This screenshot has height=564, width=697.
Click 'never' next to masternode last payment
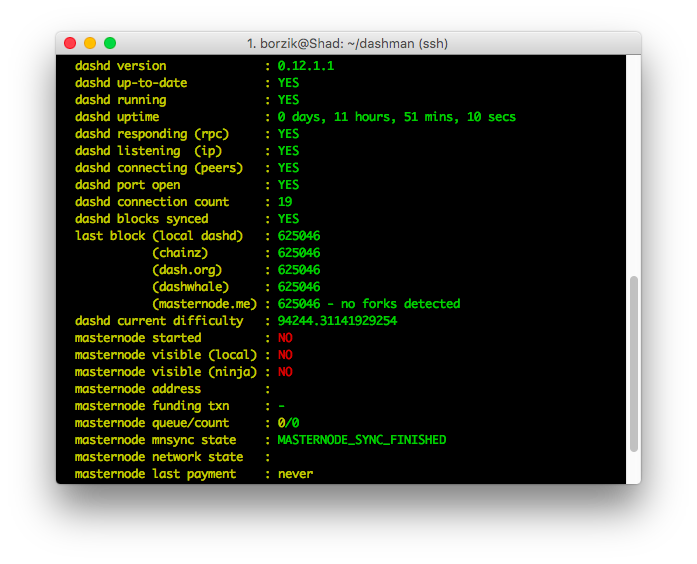296,474
